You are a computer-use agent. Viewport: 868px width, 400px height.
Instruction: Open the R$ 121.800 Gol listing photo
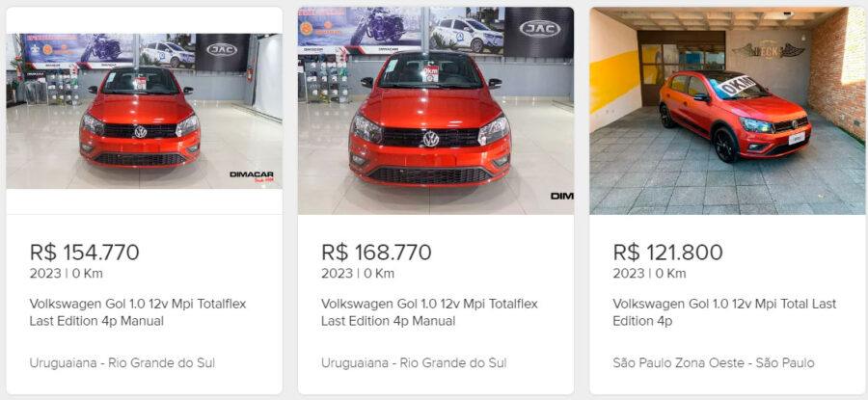click(727, 111)
